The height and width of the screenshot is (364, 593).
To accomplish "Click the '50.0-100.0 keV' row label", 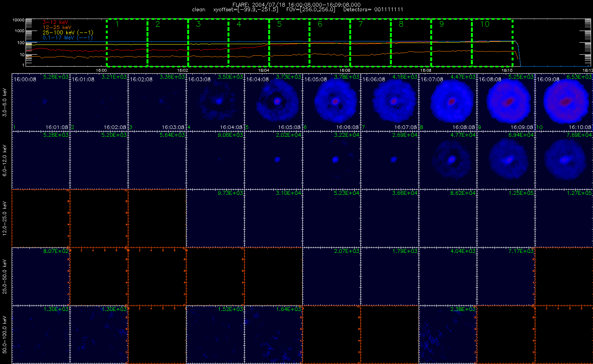I will point(5,334).
